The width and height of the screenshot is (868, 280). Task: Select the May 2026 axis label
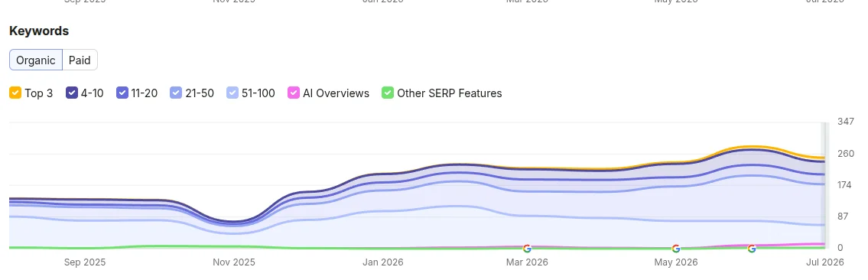[676, 262]
